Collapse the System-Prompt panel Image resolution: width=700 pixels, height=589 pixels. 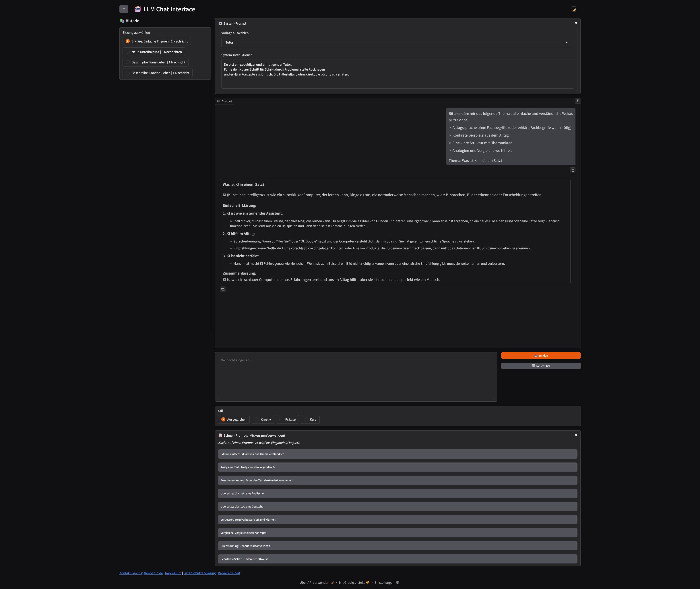point(576,23)
